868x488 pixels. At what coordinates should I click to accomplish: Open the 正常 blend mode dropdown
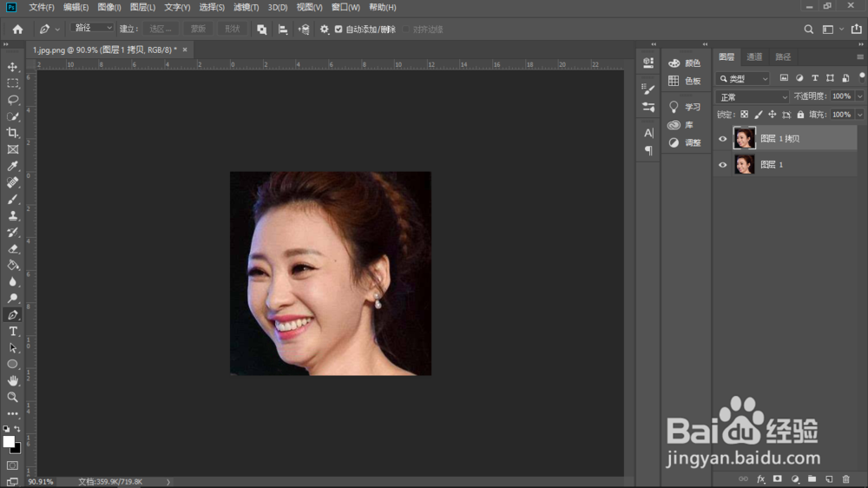pos(752,97)
